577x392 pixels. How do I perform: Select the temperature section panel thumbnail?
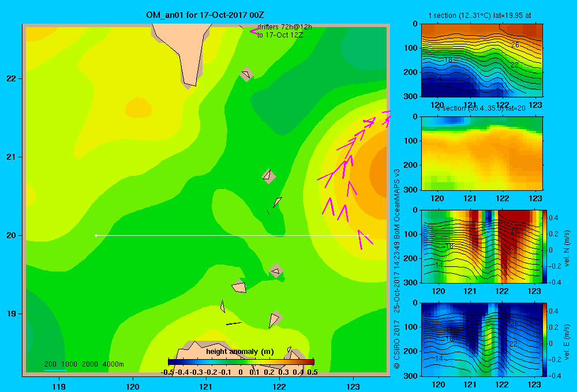click(x=482, y=61)
